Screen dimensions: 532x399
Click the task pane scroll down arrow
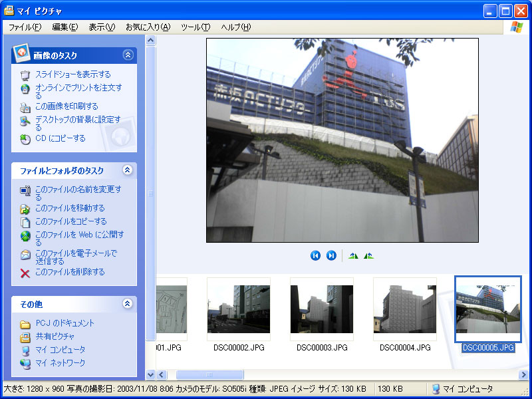point(150,374)
